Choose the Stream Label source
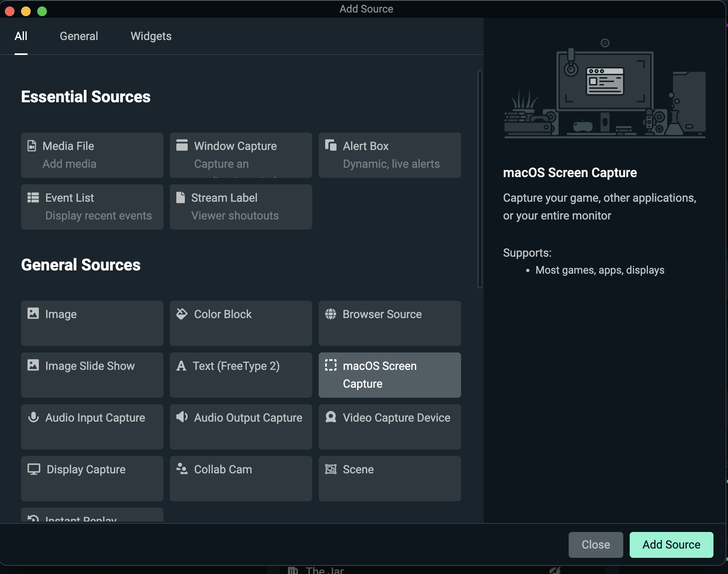Image resolution: width=728 pixels, height=574 pixels. point(241,207)
